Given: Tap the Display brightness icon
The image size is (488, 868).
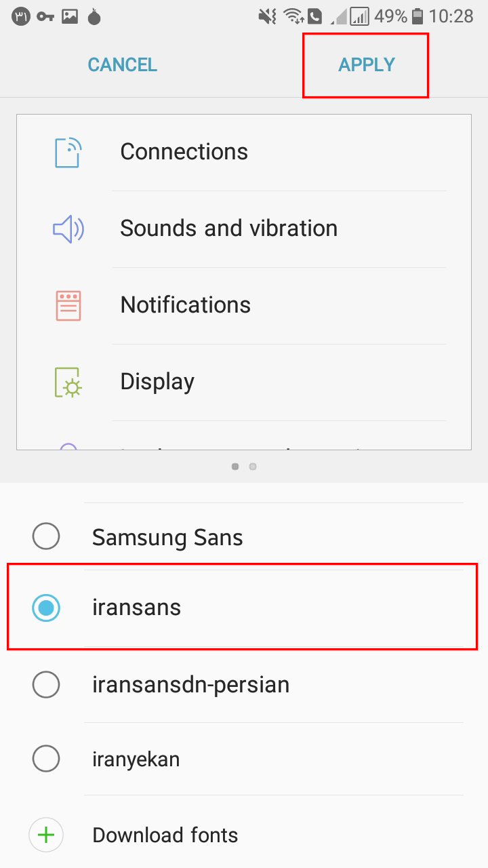Looking at the screenshot, I should point(68,382).
